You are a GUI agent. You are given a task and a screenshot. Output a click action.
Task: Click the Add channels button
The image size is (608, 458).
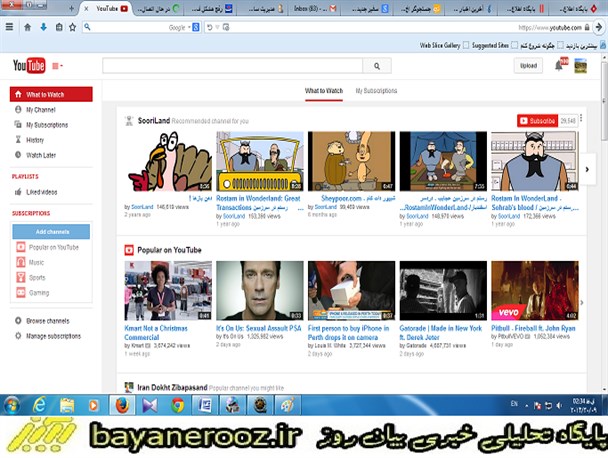pyautogui.click(x=51, y=232)
